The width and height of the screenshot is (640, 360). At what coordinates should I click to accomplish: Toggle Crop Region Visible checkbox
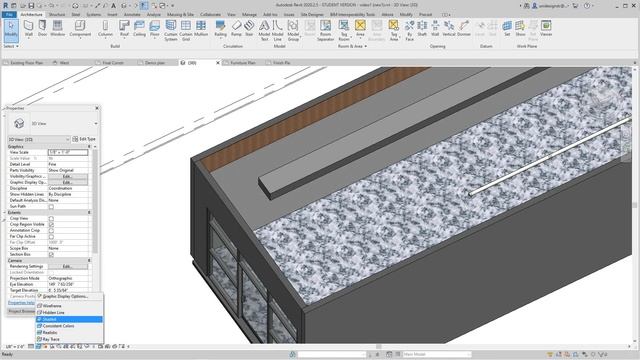click(51, 224)
